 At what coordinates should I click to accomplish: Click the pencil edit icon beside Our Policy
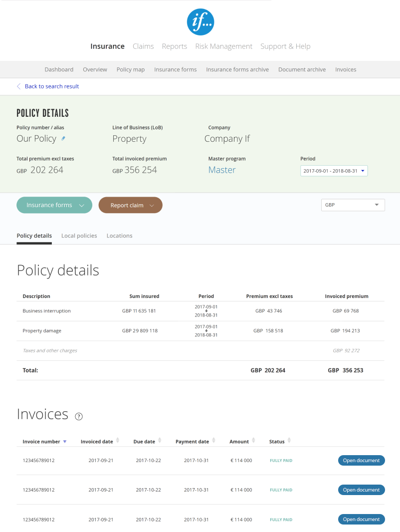(63, 138)
